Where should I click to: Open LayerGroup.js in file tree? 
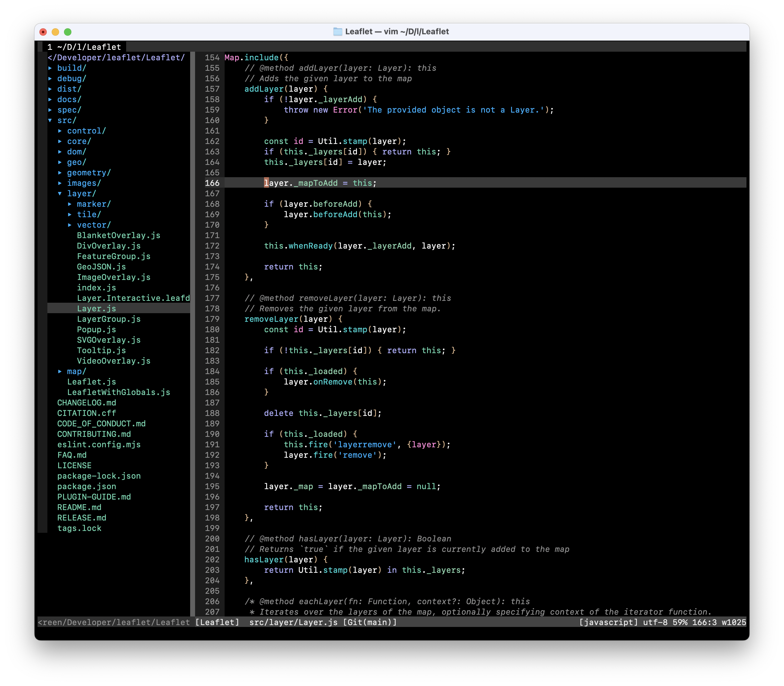pos(109,319)
